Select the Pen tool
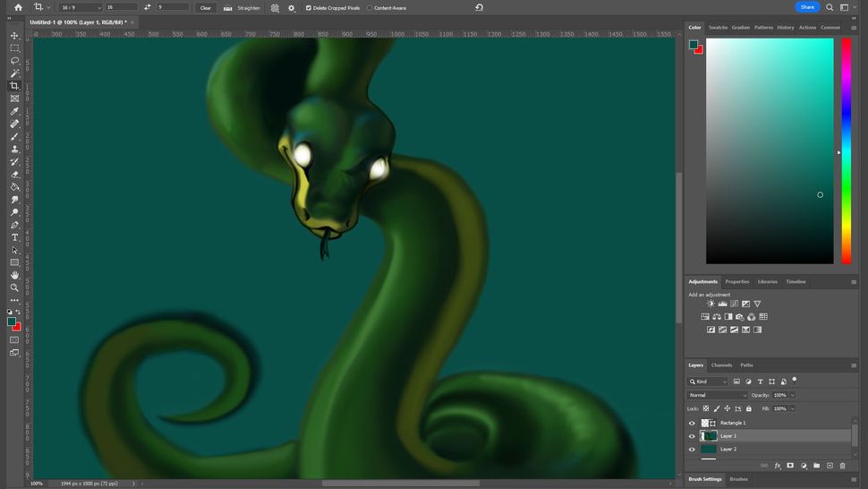Screen dimensions: 868x489 point(14,225)
